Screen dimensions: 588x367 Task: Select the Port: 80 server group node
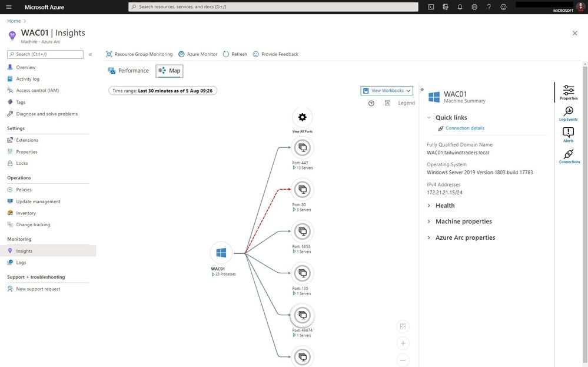pos(303,190)
